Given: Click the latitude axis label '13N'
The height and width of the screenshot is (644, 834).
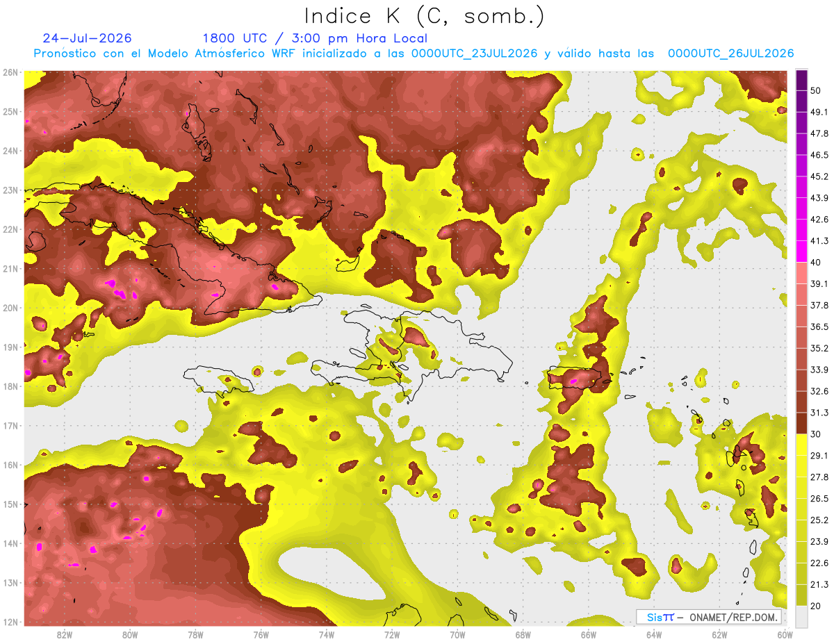Looking at the screenshot, I should coord(10,582).
